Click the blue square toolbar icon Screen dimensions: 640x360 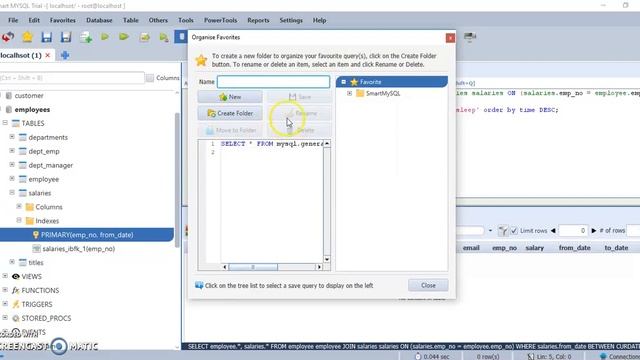181,37
